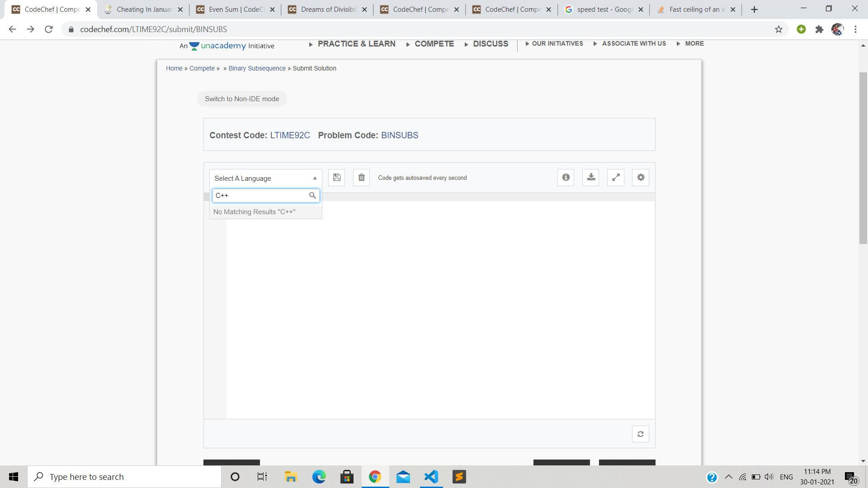
Task: Open the MORE navigation dropdown
Action: point(695,43)
